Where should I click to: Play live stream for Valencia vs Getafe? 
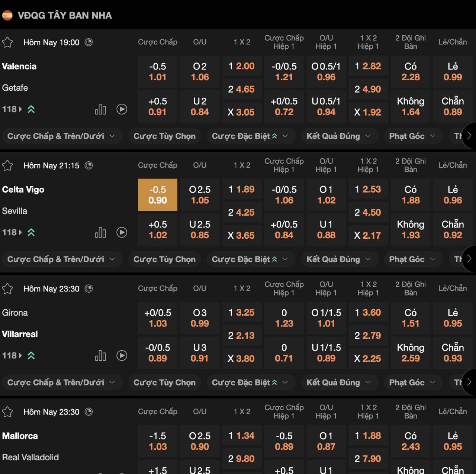point(122,109)
